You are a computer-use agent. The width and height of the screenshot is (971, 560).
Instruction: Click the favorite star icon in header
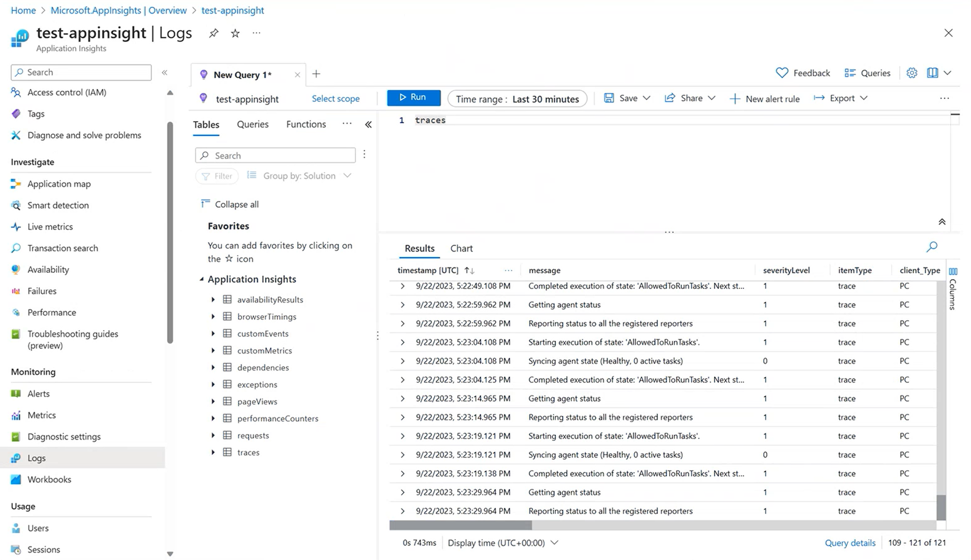pos(235,33)
